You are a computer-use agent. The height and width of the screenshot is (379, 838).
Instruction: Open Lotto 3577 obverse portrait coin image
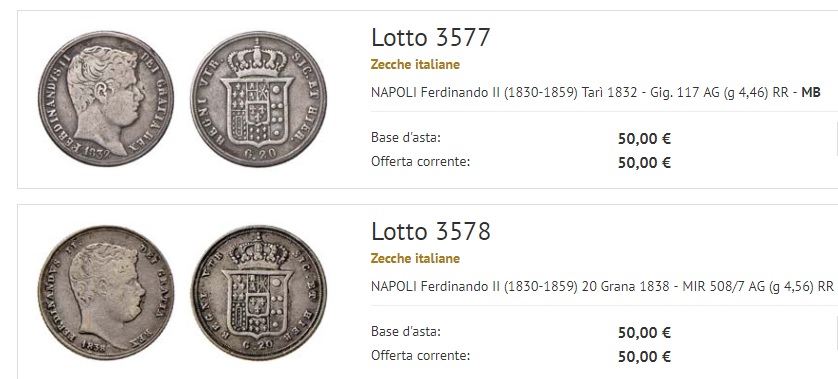(106, 98)
